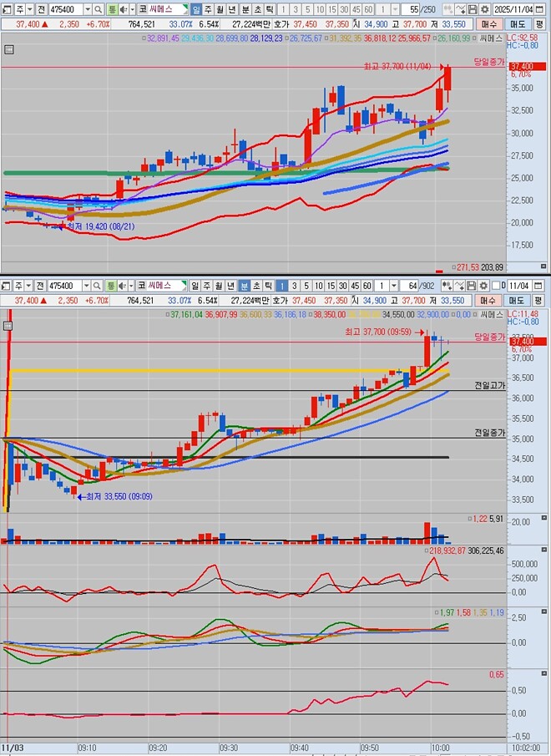Click the lower chart's search magnifier icon

tap(97, 286)
